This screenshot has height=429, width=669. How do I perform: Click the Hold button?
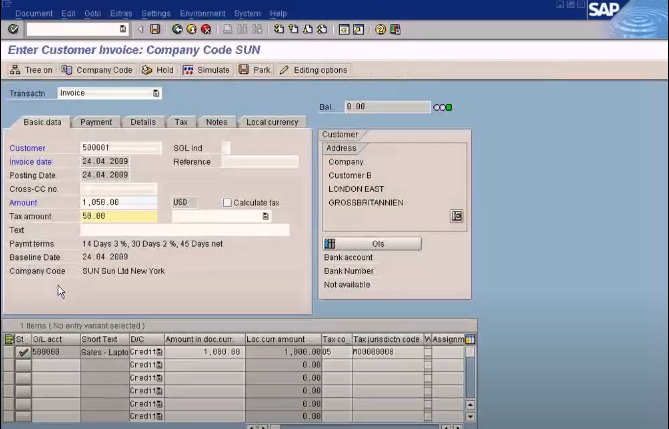(x=158, y=70)
